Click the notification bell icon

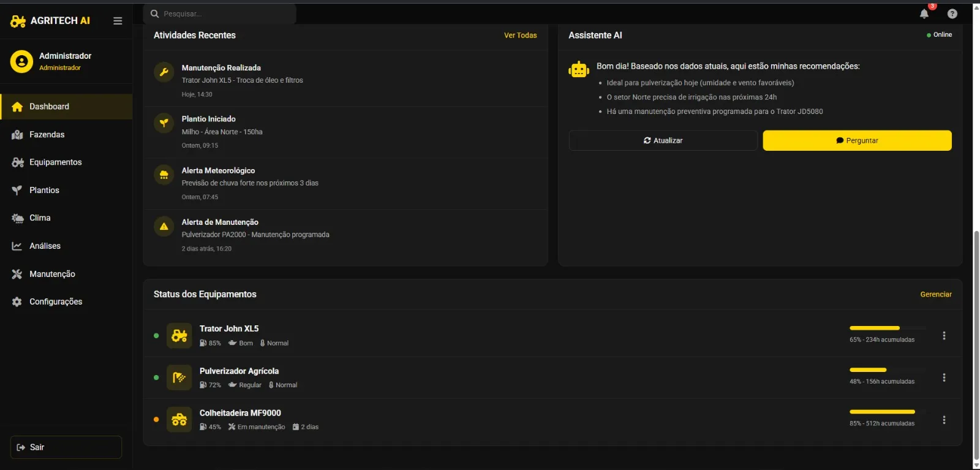pos(924,14)
